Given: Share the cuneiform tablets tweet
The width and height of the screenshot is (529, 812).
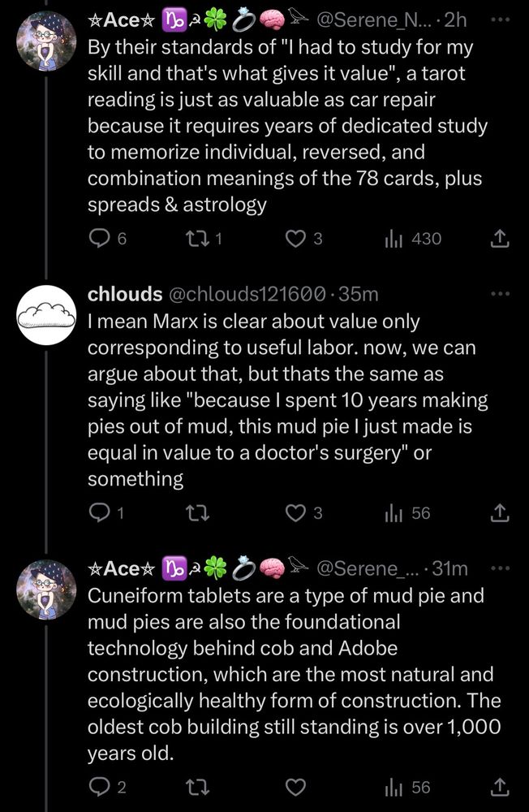Looking at the screenshot, I should 501,787.
